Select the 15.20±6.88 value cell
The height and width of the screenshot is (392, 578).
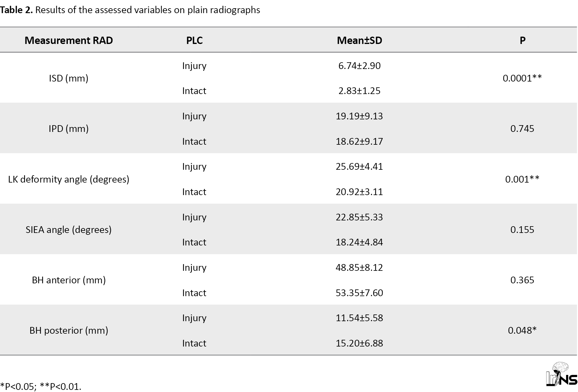[359, 343]
